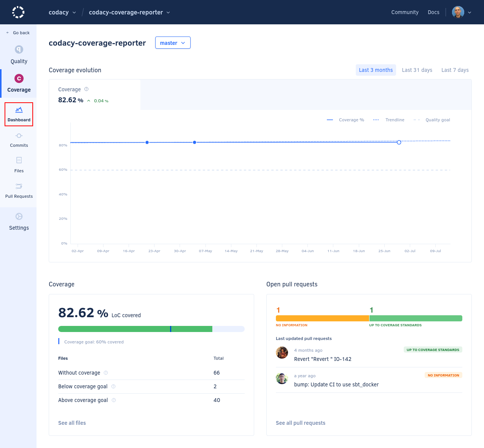Expand the codacy organization dropdown

pyautogui.click(x=62, y=12)
